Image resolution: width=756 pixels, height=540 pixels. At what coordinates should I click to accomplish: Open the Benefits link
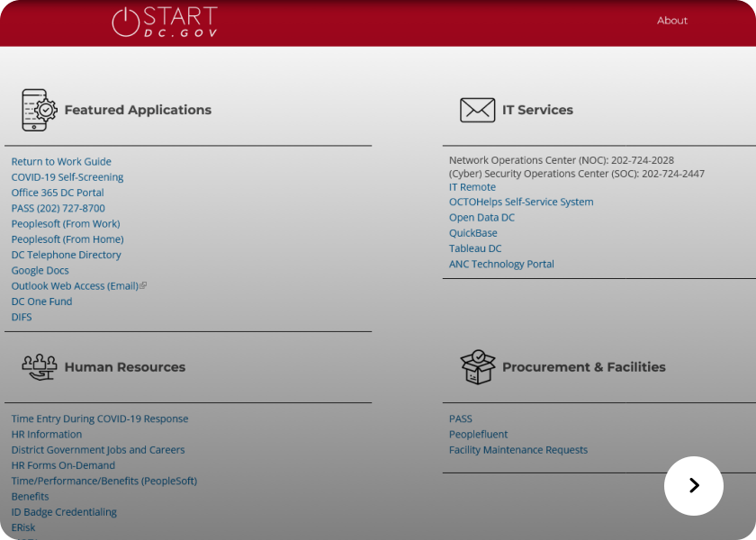point(30,496)
